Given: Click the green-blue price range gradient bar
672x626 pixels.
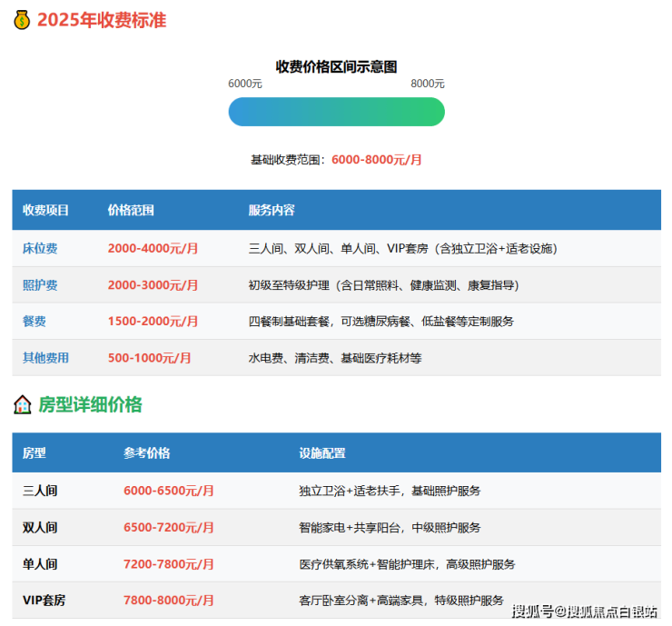Looking at the screenshot, I should point(336,112).
